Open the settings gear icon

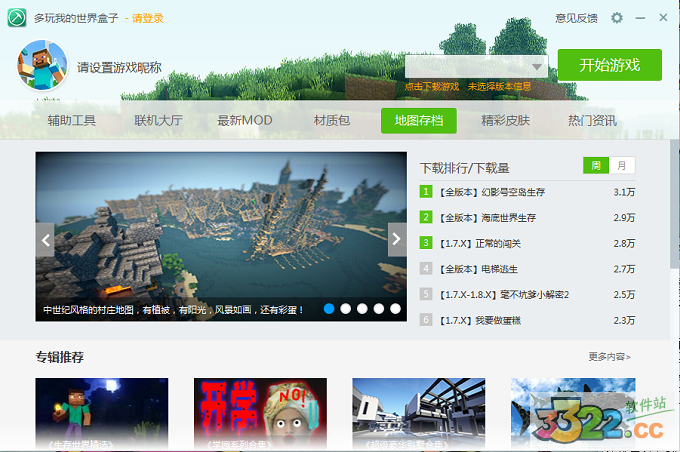[617, 18]
